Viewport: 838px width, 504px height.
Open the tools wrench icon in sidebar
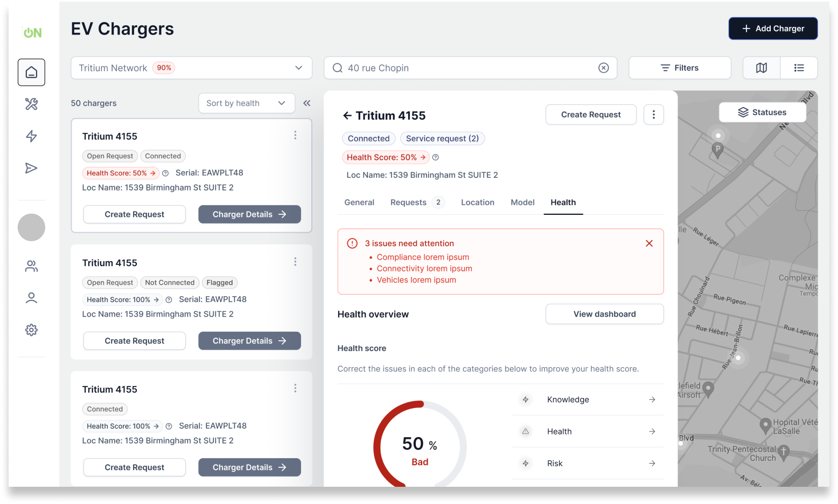pos(31,104)
